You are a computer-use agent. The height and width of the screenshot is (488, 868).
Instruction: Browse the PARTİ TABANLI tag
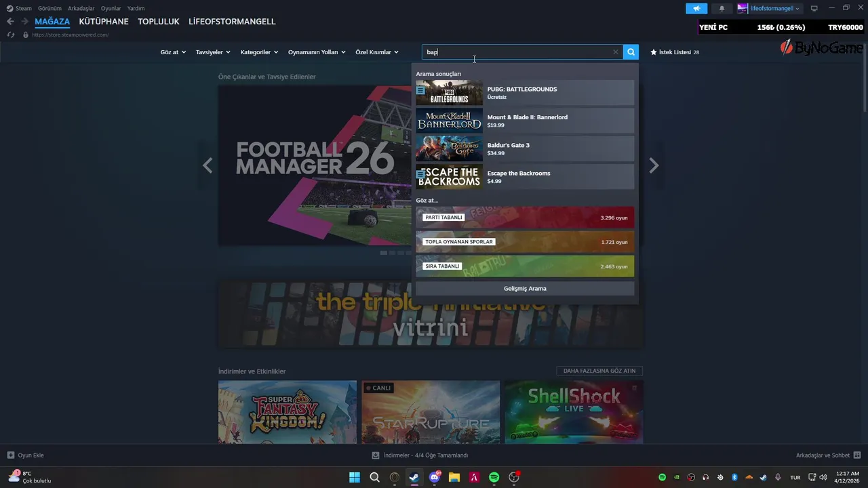pos(525,218)
